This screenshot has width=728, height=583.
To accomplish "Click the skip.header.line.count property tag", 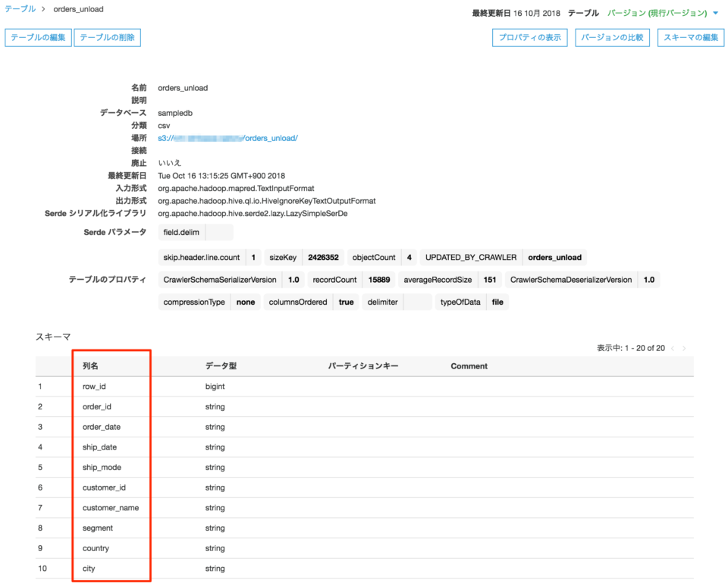I will [x=209, y=257].
